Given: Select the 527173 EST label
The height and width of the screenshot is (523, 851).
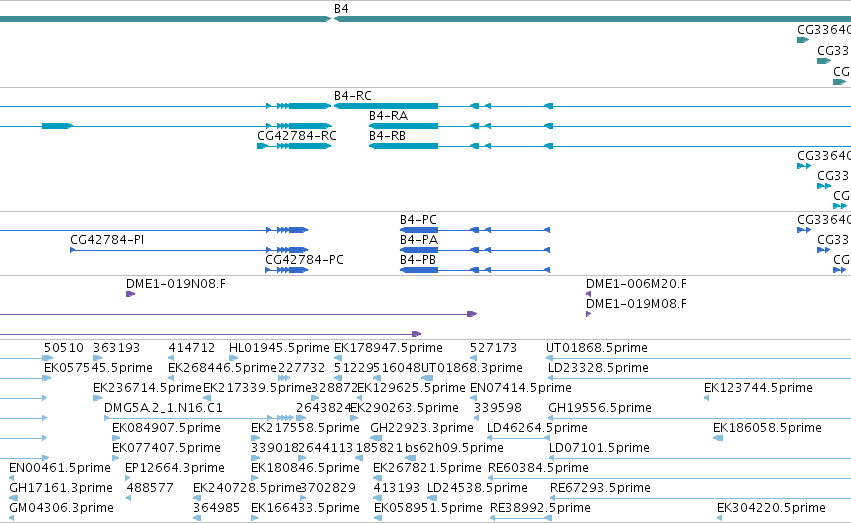Looking at the screenshot, I should point(493,348).
